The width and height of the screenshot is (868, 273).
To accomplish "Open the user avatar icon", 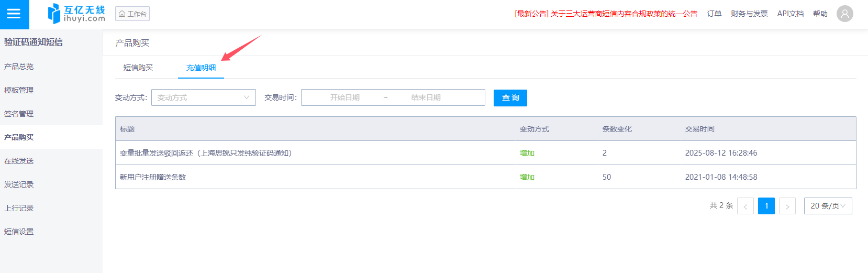I will pyautogui.click(x=844, y=14).
